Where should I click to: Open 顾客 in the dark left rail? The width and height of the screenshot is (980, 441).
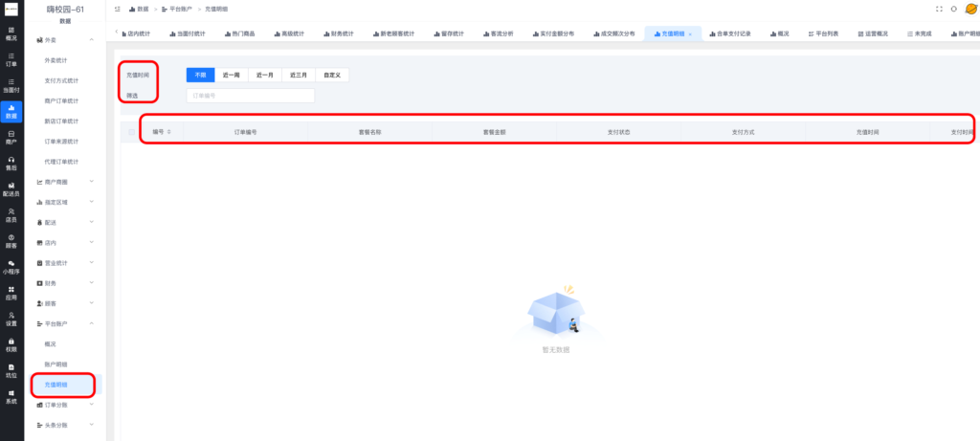click(11, 242)
